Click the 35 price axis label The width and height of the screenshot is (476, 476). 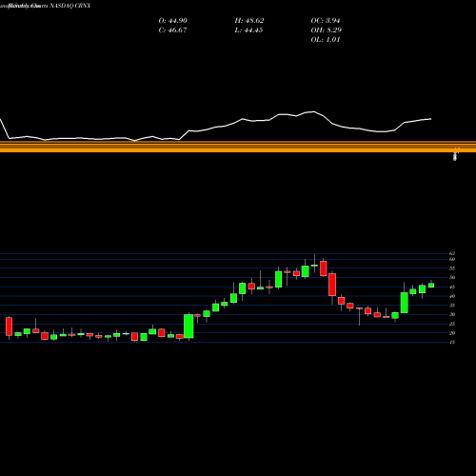click(x=452, y=306)
